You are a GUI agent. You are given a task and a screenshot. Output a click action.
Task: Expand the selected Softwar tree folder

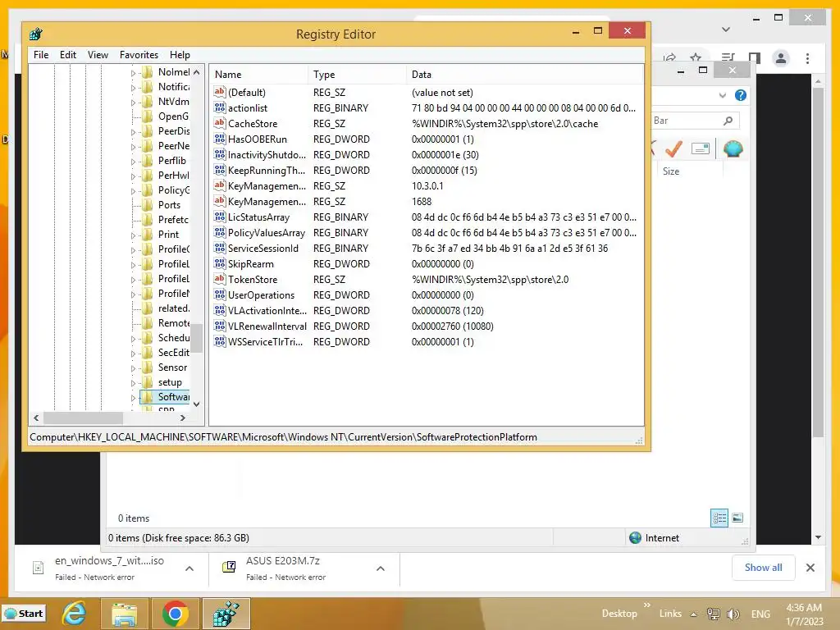coord(133,398)
